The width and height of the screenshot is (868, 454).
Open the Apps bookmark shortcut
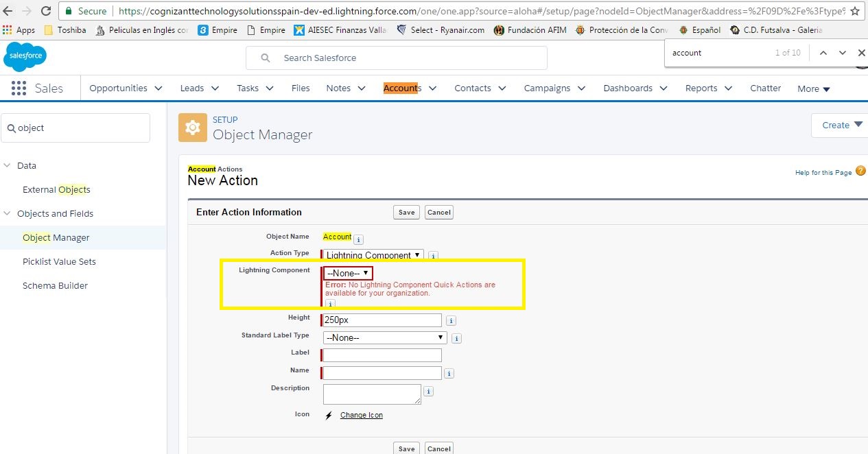[19, 30]
